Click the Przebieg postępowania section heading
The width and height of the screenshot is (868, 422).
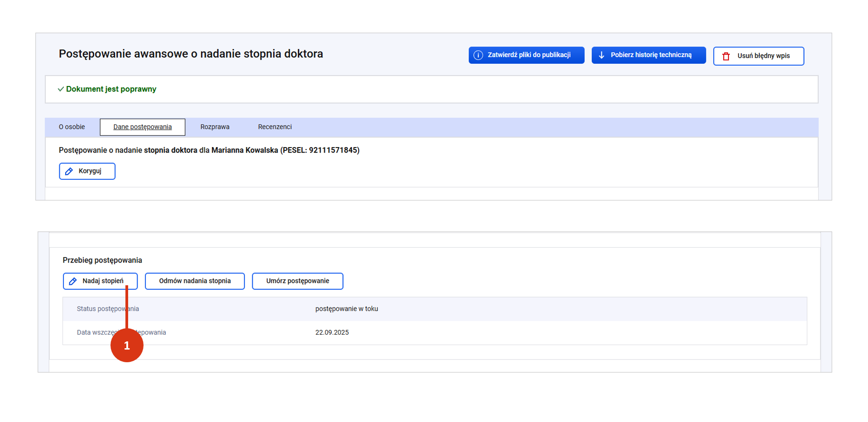(102, 260)
